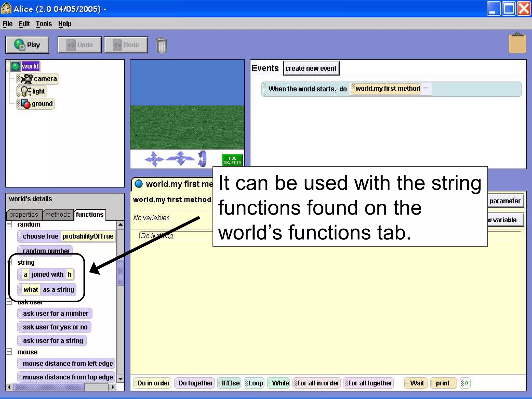Switch to the functions tab
532x399 pixels.
click(90, 215)
